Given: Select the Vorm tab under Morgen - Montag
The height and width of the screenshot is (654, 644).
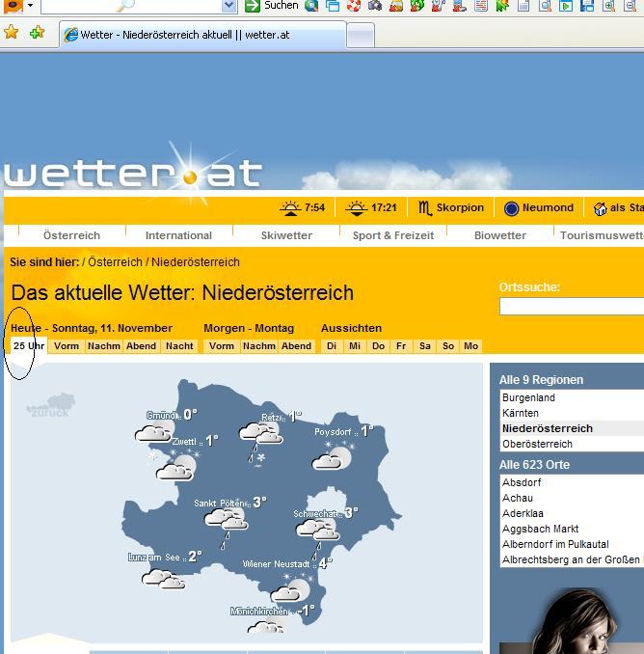Looking at the screenshot, I should (222, 345).
